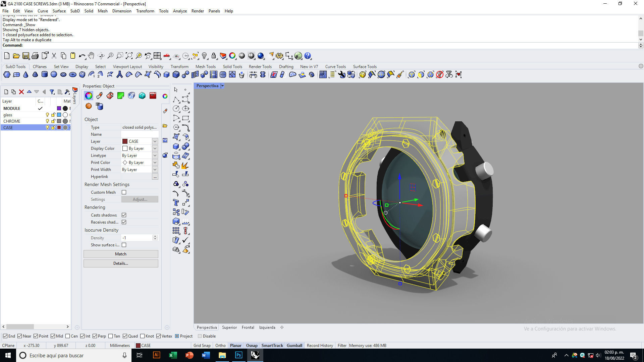The image size is (644, 362).
Task: Select the Box solid tool icon
Action: (x=176, y=146)
